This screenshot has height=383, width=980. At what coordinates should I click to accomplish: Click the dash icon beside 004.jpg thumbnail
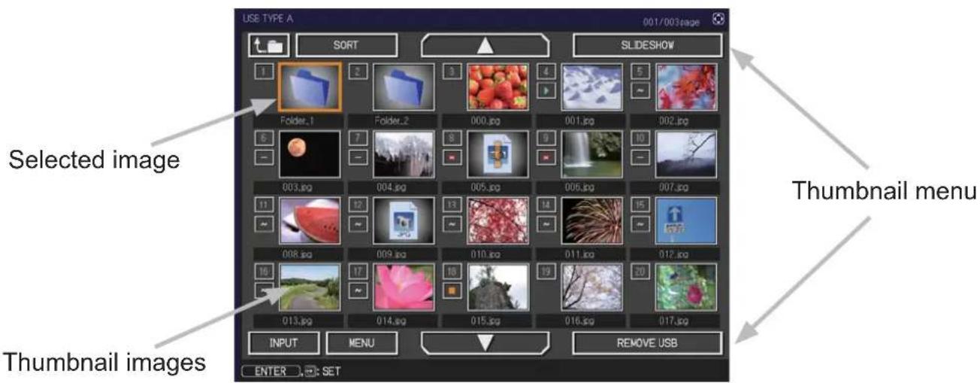358,157
